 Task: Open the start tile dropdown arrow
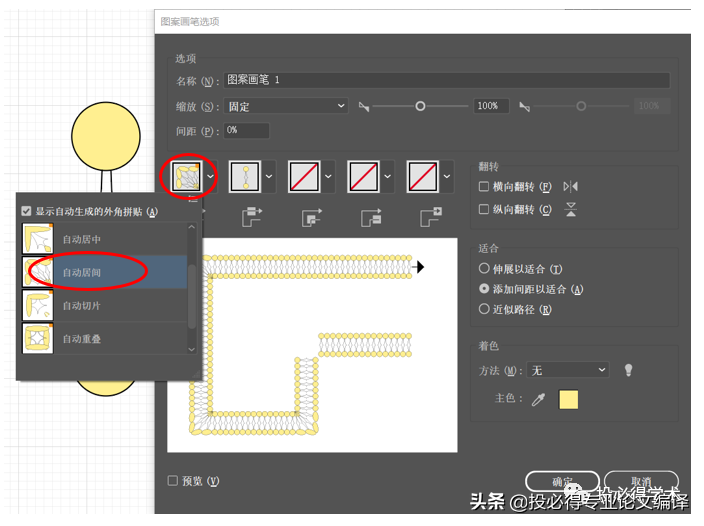click(387, 176)
